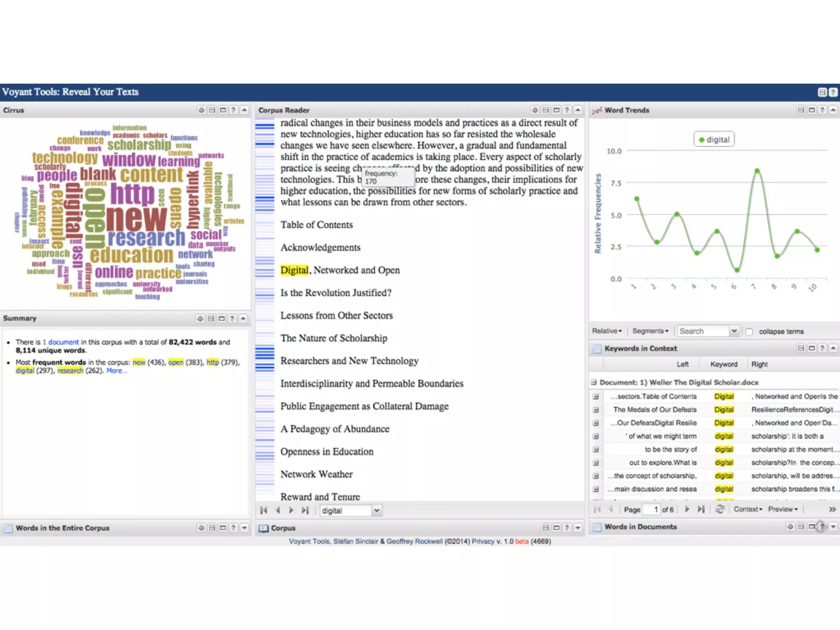Enable the collapse terms checkbox

click(x=749, y=331)
